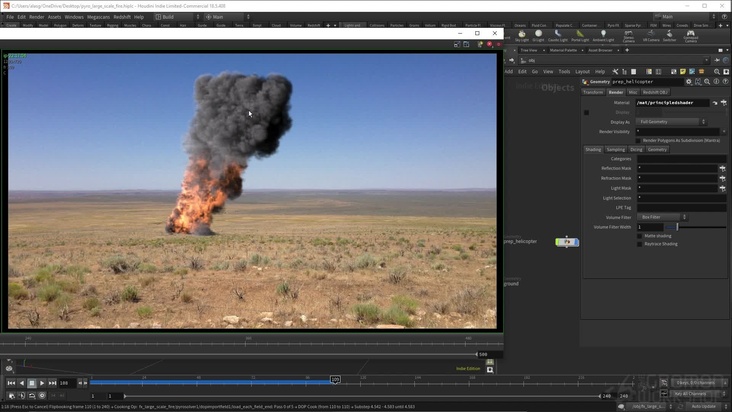Click the prep_helicopter node in the network
Screen dimensions: 732x412
coord(567,242)
